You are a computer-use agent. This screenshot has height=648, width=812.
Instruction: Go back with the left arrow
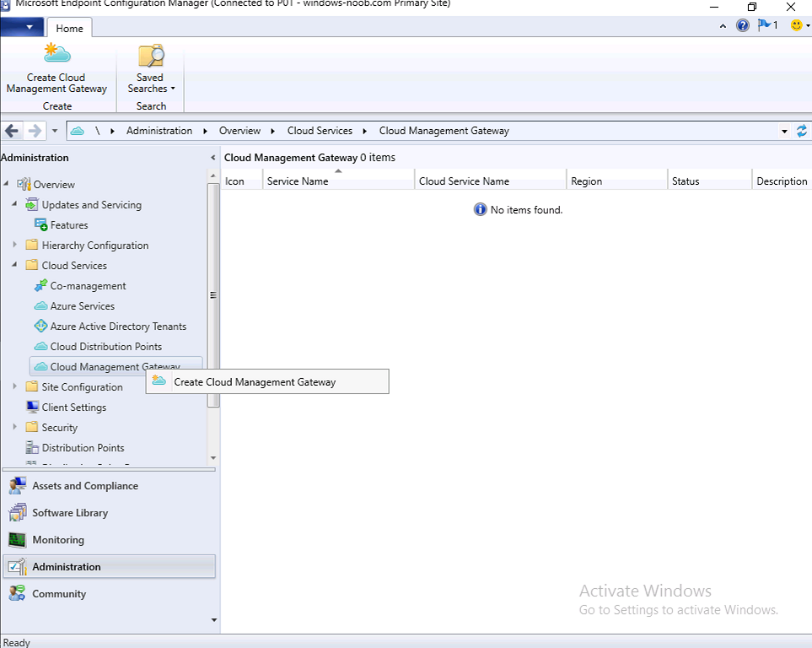(12, 131)
